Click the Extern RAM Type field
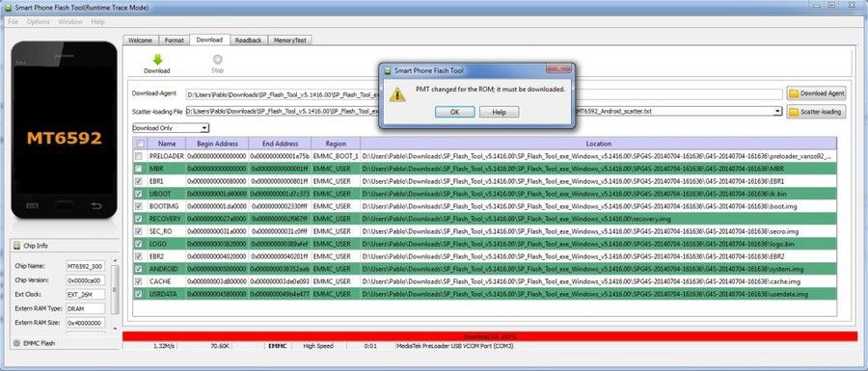 click(x=85, y=308)
